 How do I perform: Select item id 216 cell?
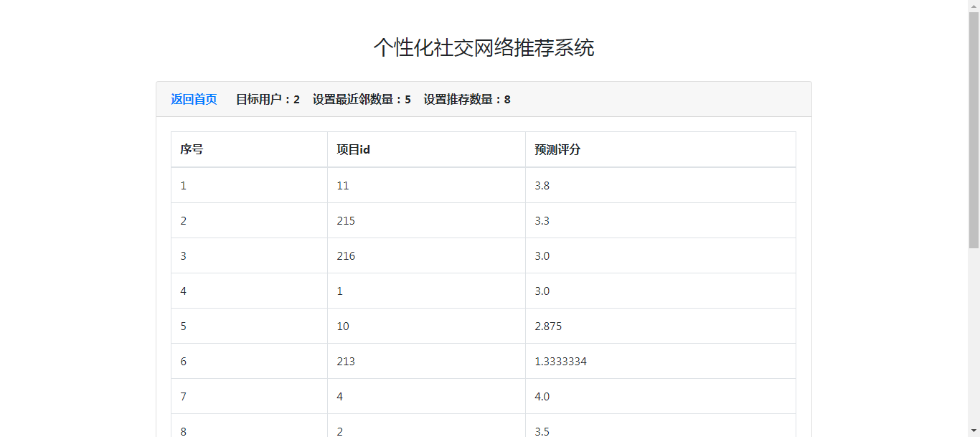(426, 255)
